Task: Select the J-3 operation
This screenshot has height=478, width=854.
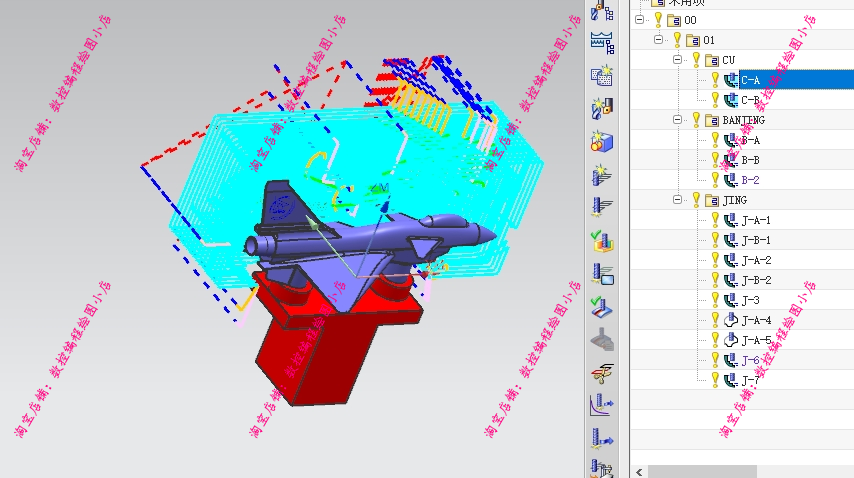Action: click(751, 300)
